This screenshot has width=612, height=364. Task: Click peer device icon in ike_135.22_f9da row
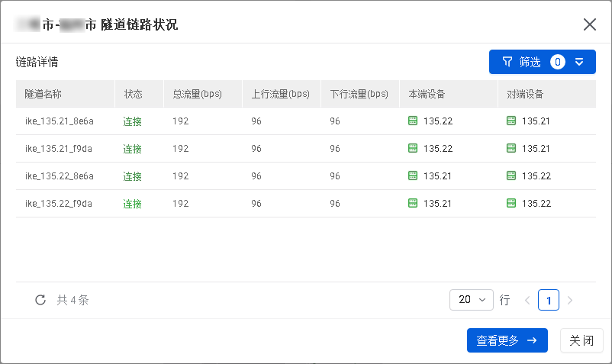511,204
